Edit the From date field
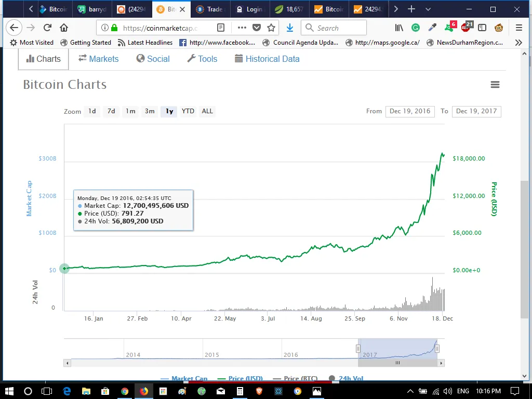This screenshot has width=532, height=399. coord(410,111)
